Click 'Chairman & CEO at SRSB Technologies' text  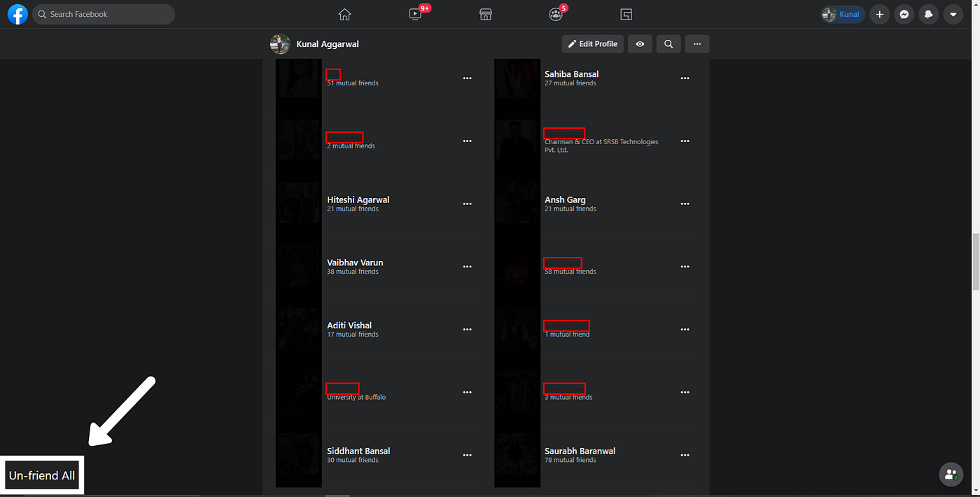click(x=601, y=142)
